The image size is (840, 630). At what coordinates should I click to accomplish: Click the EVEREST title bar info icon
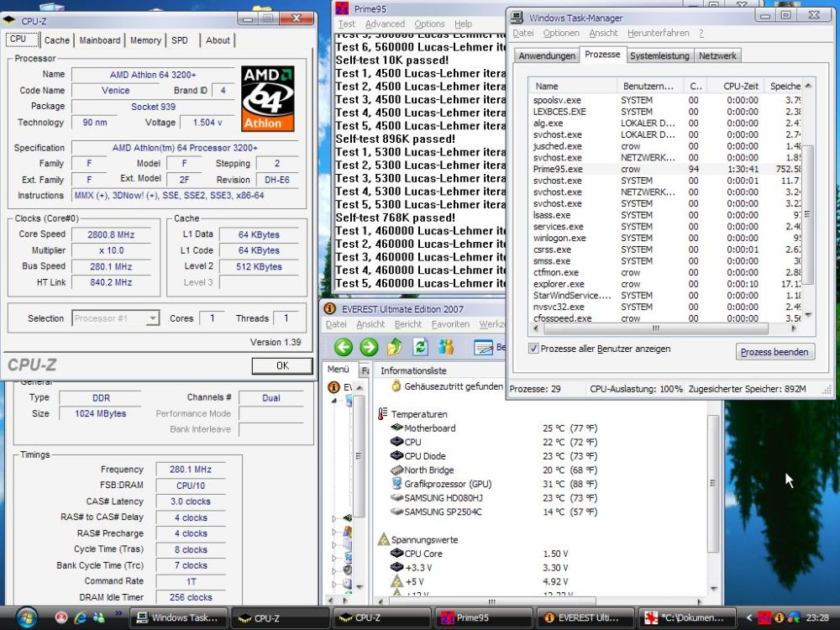[330, 308]
